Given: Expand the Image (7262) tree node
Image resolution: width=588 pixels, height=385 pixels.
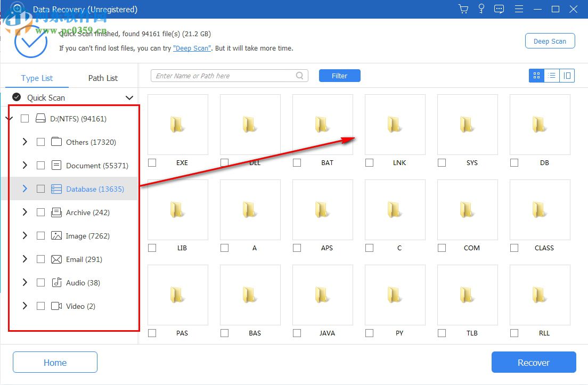Looking at the screenshot, I should [x=24, y=236].
